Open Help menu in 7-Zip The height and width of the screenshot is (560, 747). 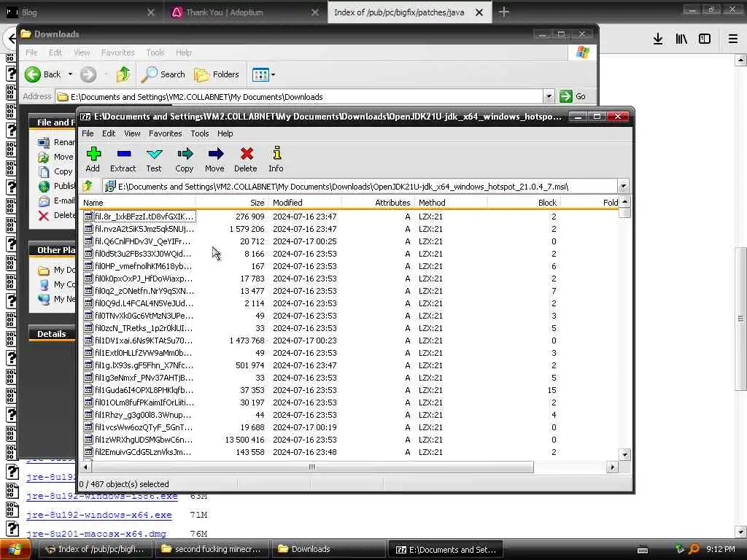click(225, 134)
